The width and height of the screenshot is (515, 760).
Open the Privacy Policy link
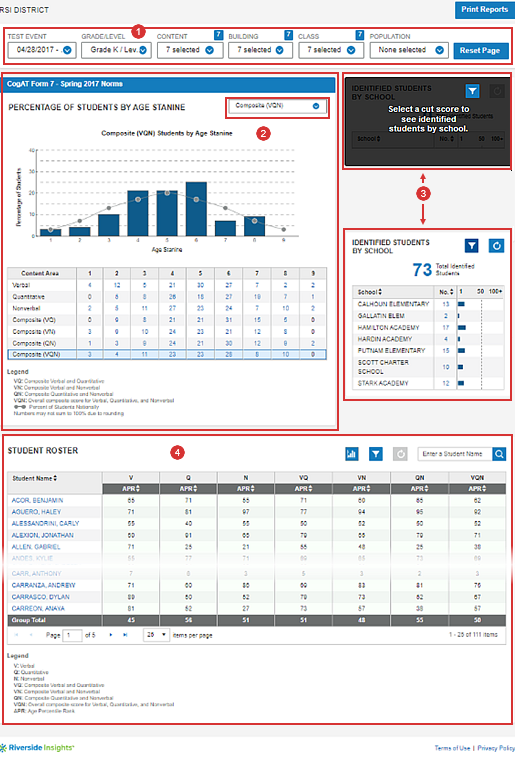(x=496, y=748)
